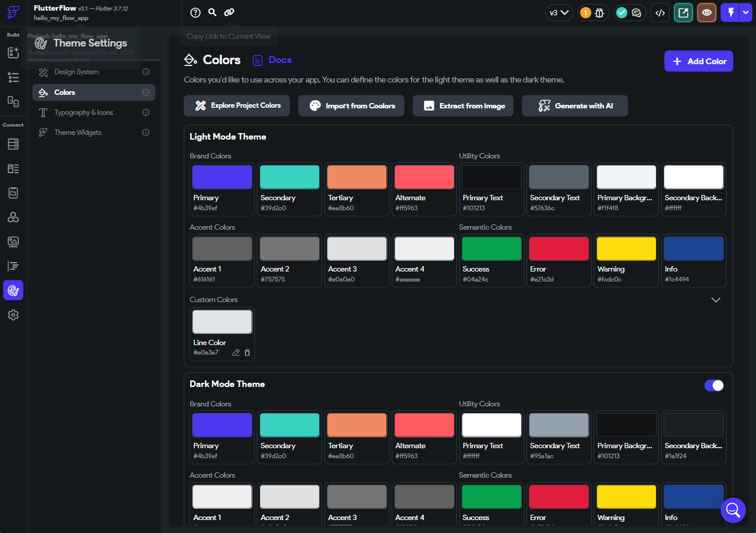Open the Docs link
Viewport: 756px width, 533px height.
pos(272,60)
